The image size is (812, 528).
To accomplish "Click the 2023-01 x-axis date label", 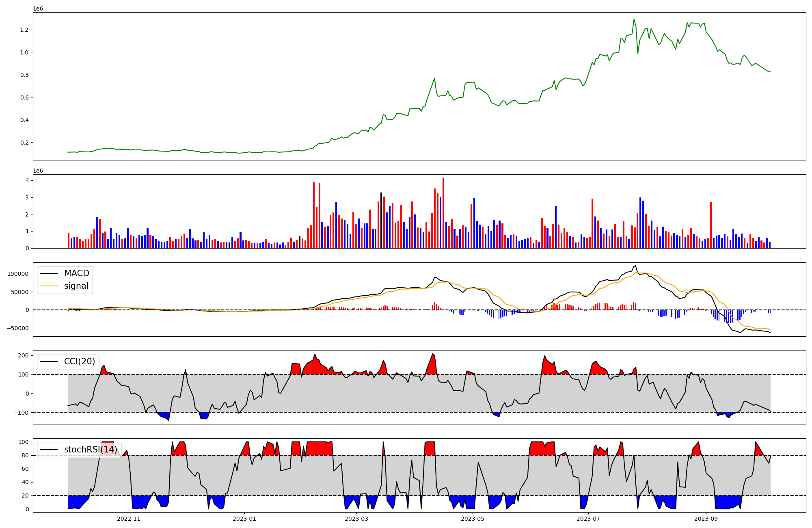I will (x=244, y=519).
